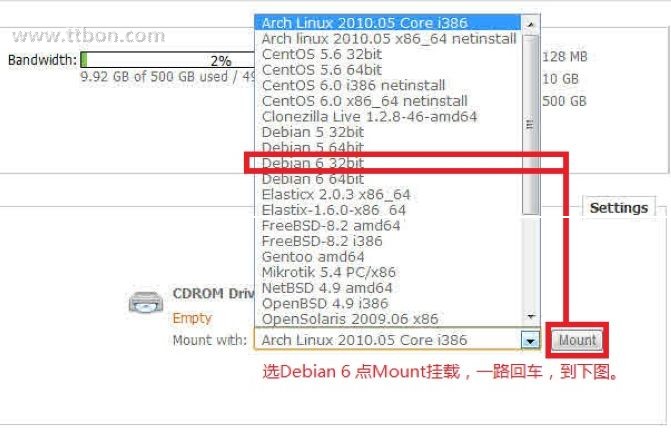Select CentOS 5.6 64bit from list
The image size is (671, 435).
click(389, 70)
